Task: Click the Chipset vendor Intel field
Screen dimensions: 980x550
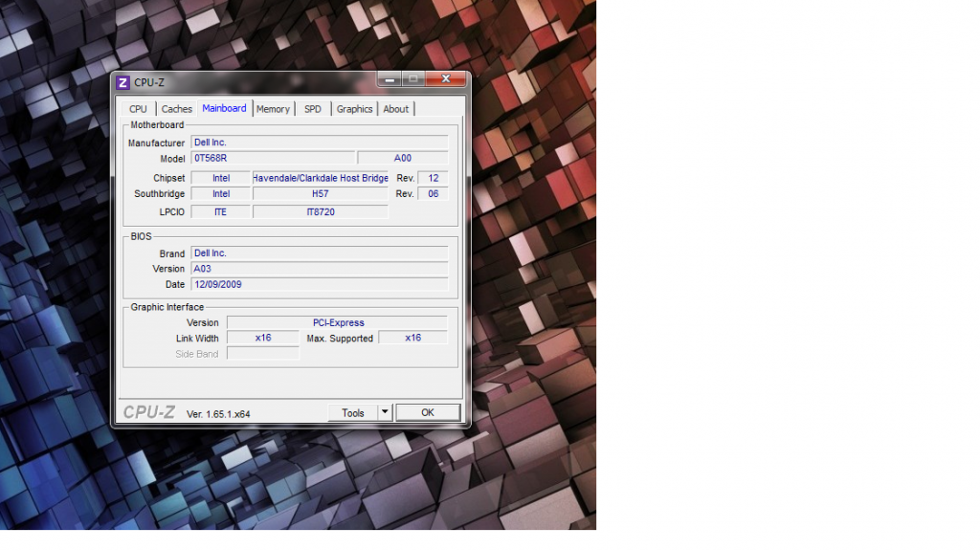Action: coord(221,178)
